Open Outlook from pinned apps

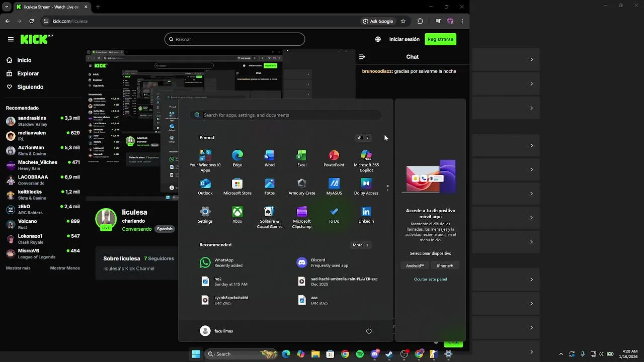pos(205,187)
